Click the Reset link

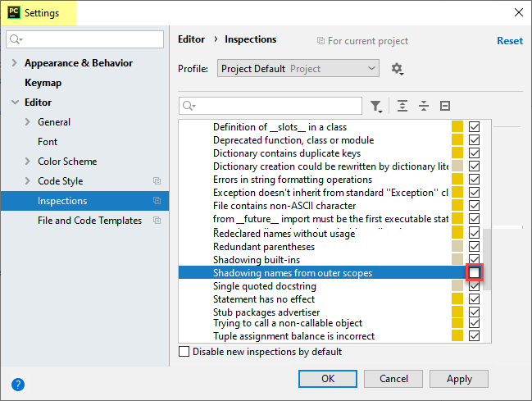tap(509, 41)
